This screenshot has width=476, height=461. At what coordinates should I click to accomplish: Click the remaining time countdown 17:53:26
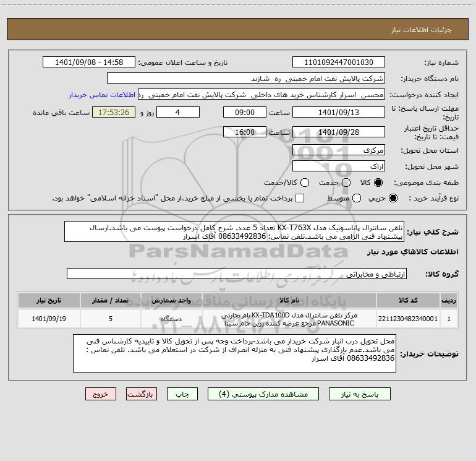[x=114, y=112]
